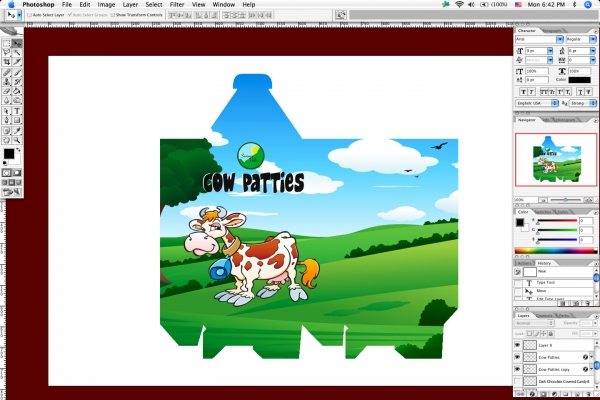
Task: Click the color spectrum ramp bar
Action: (556, 251)
